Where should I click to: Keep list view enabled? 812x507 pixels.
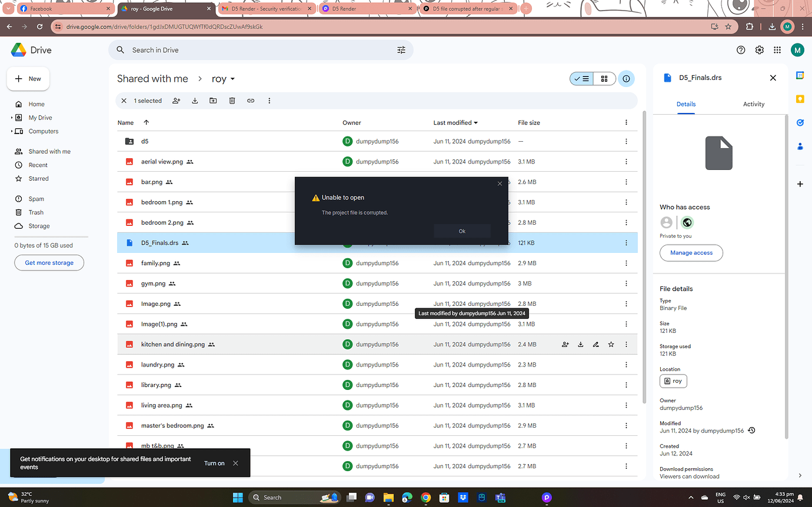pos(581,78)
